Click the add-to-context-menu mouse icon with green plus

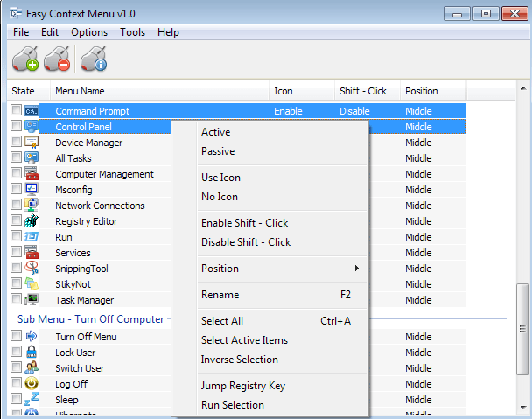[25, 59]
